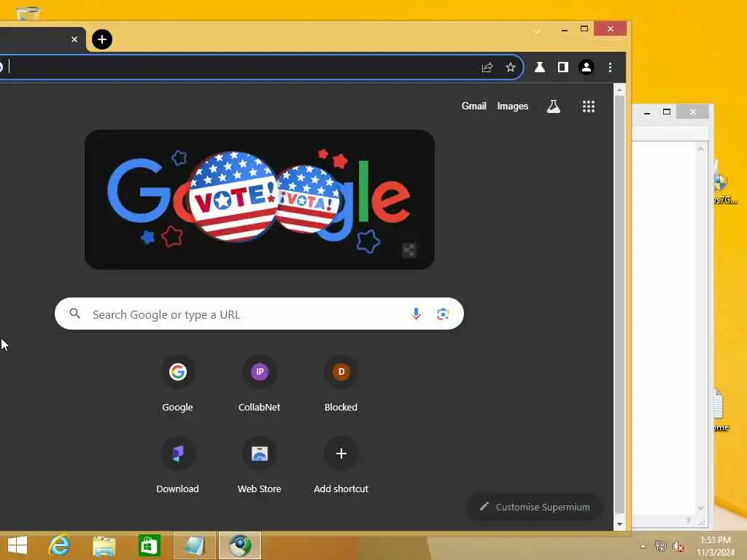This screenshot has height=560, width=747.
Task: Click Customise Supermium button
Action: point(534,507)
